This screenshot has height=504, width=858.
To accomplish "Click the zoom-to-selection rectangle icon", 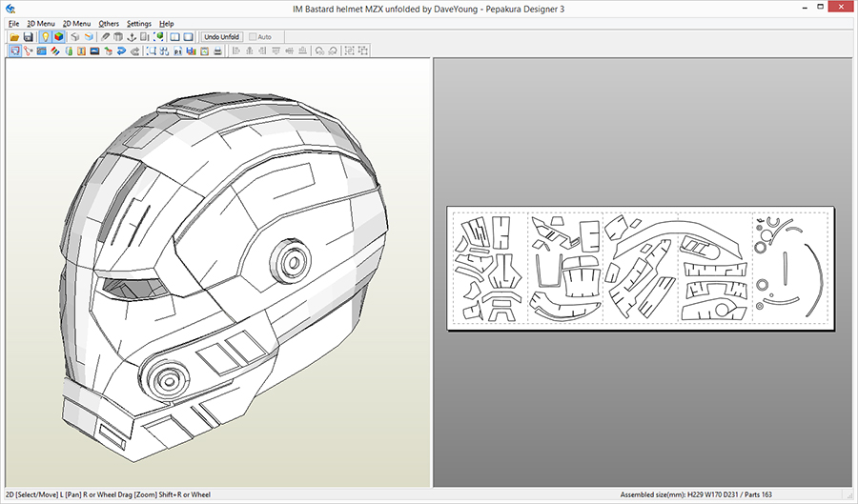I will click(x=151, y=50).
